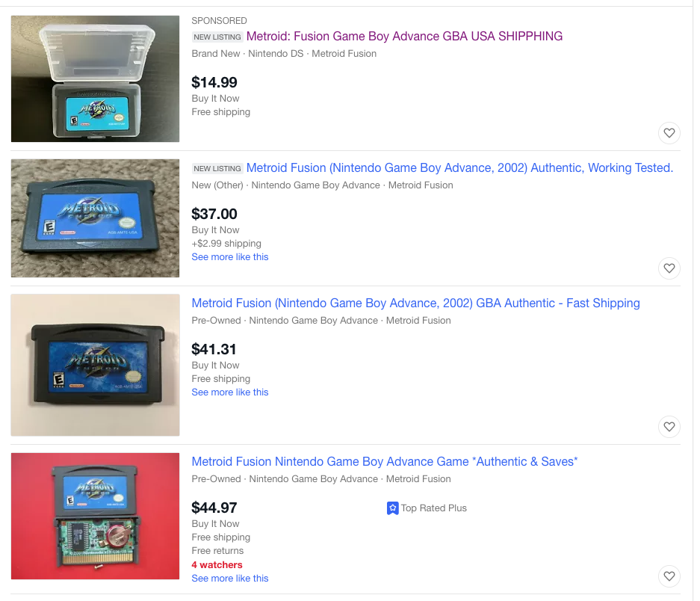Click the Top Rated Plus badge icon

point(392,508)
